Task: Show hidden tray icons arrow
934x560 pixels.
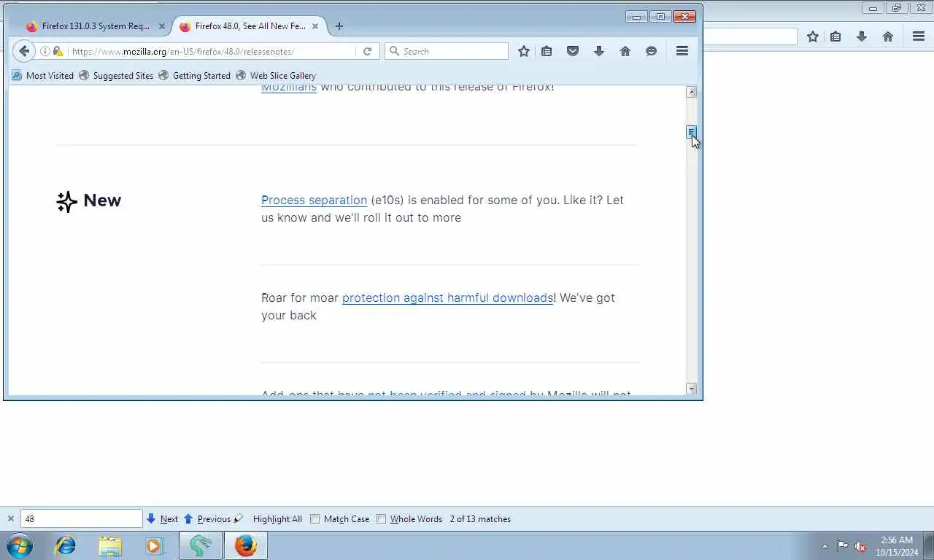Action: pos(825,546)
